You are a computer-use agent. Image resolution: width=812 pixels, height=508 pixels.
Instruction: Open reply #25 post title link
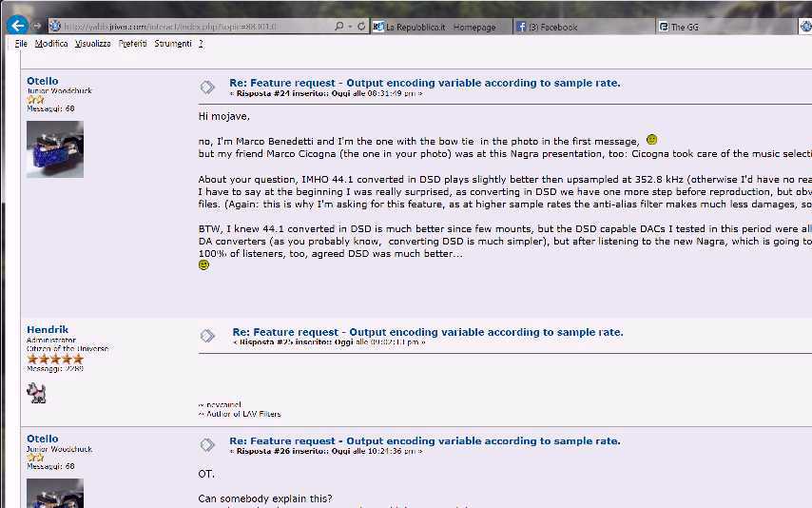point(428,332)
